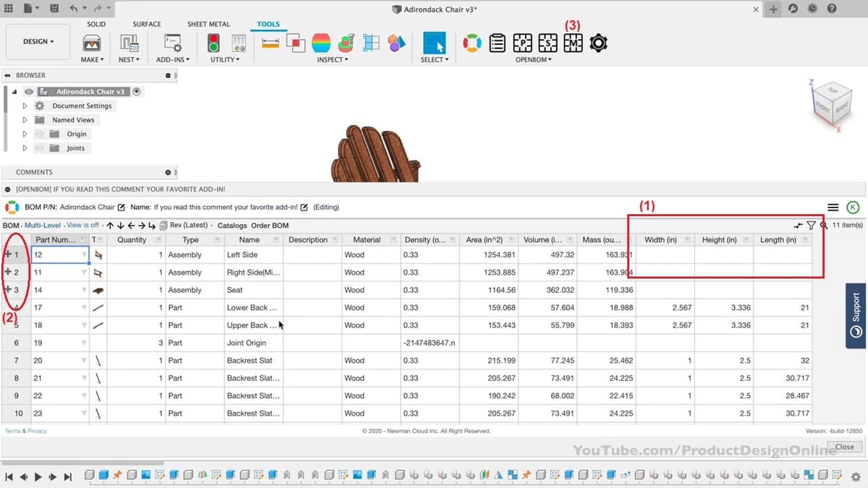Expand BOM row 1 Left Side assembly

(x=8, y=254)
